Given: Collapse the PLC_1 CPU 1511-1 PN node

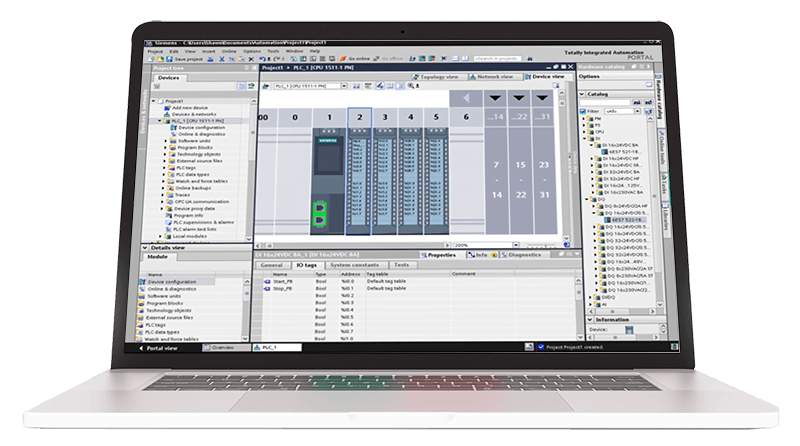Looking at the screenshot, I should tap(159, 120).
